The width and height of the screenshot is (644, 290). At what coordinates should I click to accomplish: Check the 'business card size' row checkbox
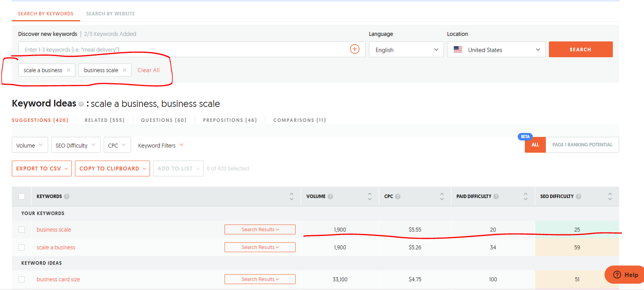[x=22, y=279]
